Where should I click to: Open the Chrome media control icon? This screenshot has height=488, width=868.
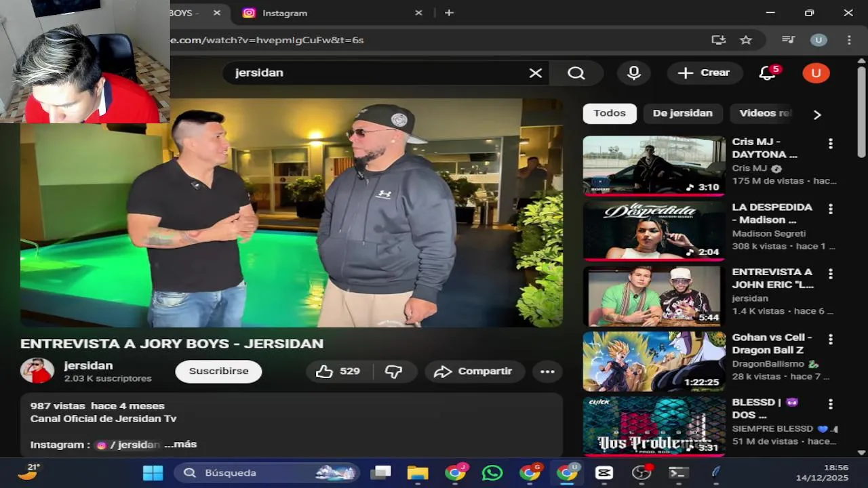click(x=788, y=40)
